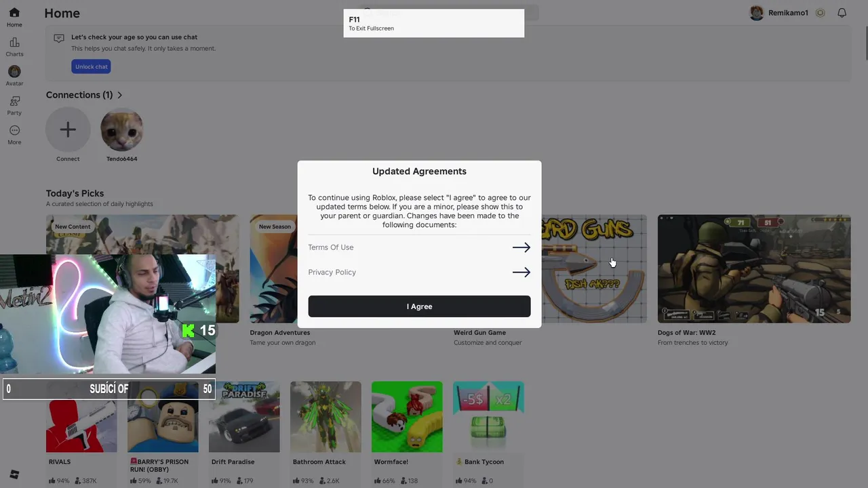Click the Home page title
The height and width of the screenshot is (488, 868).
coord(62,13)
